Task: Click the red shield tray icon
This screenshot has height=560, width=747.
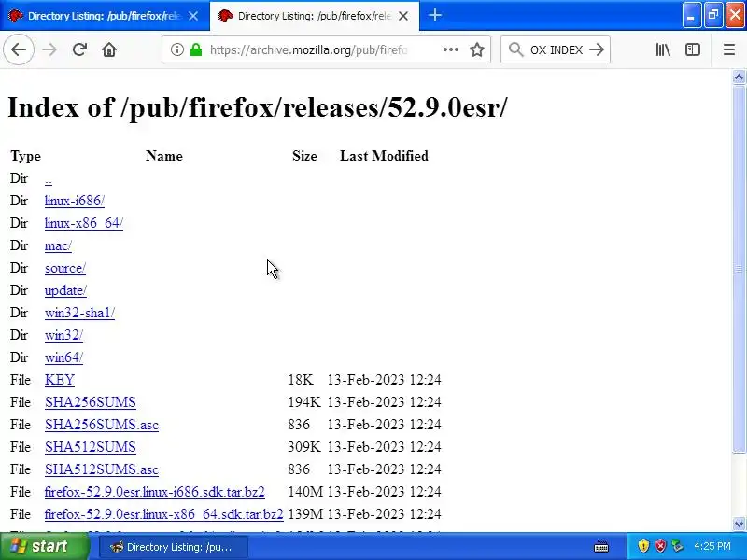Action: click(660, 546)
